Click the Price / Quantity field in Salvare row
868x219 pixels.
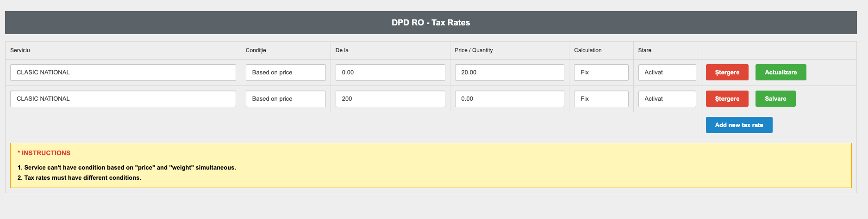510,99
